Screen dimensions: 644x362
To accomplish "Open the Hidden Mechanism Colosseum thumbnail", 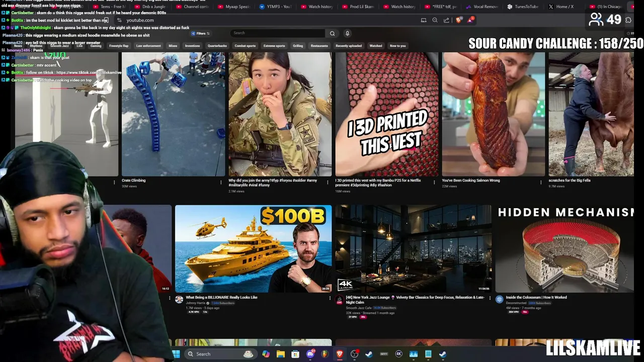I will [x=565, y=248].
